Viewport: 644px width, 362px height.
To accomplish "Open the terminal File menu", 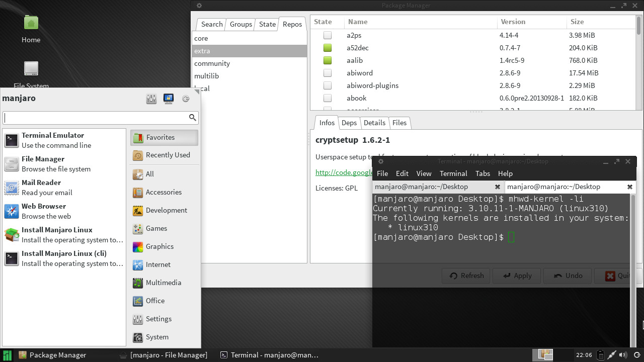I will (x=382, y=173).
